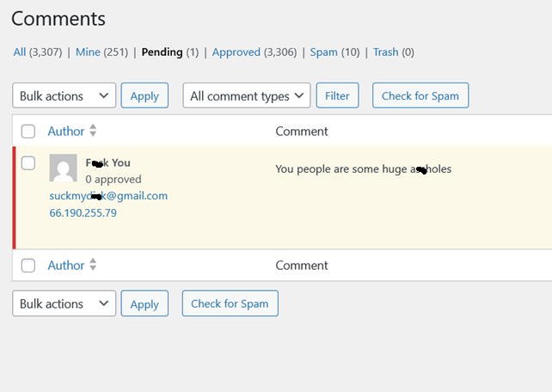Open the Spam comments view
The height and width of the screenshot is (392, 552).
323,52
